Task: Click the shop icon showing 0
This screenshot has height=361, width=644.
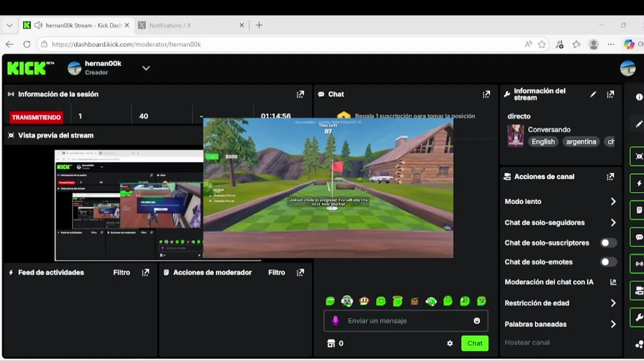Action: click(331, 343)
